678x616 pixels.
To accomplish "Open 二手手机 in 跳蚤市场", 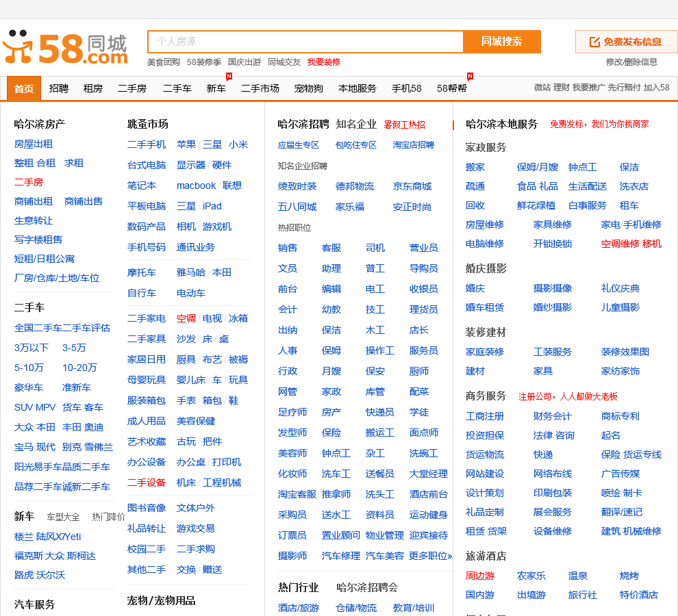I will (147, 144).
